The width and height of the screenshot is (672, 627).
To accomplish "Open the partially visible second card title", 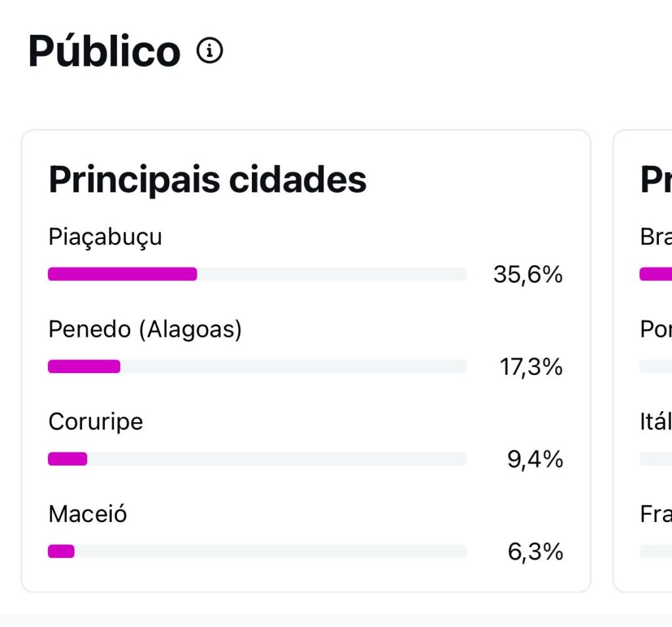I will click(x=656, y=179).
